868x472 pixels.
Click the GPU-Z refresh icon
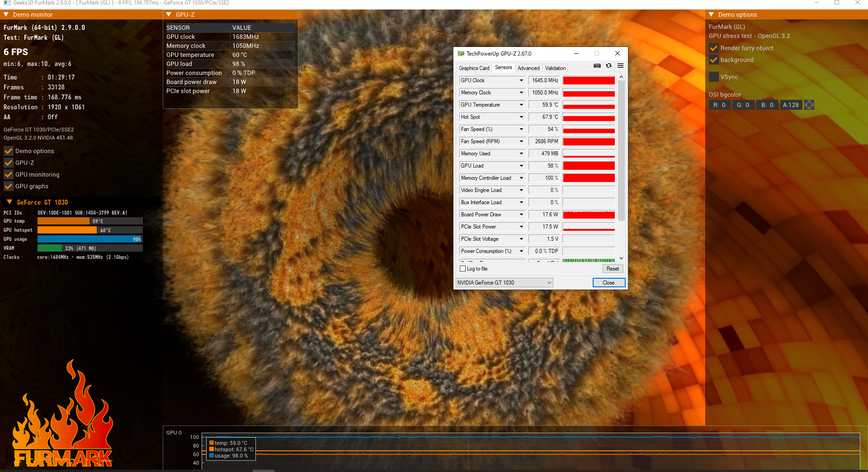pos(609,66)
